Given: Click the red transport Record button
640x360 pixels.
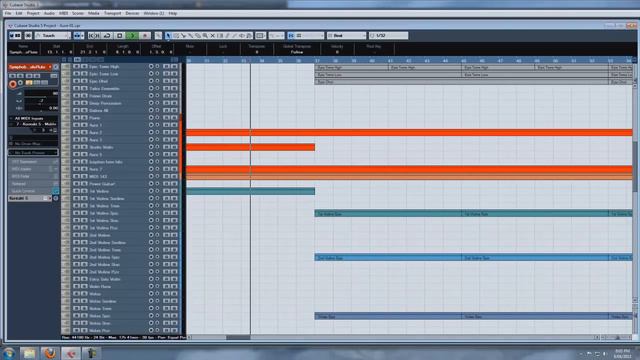Looking at the screenshot, I should click(145, 36).
